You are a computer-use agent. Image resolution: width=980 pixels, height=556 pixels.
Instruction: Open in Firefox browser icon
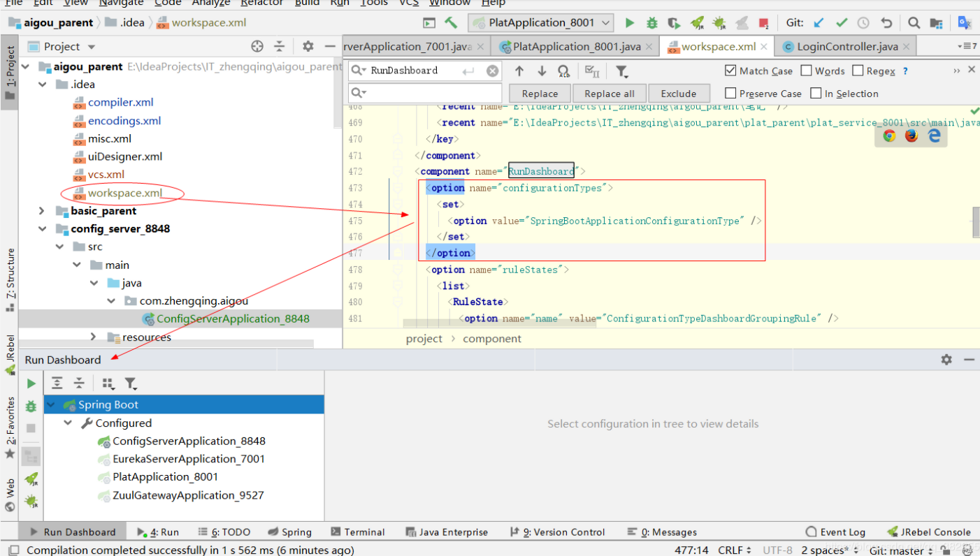point(911,136)
